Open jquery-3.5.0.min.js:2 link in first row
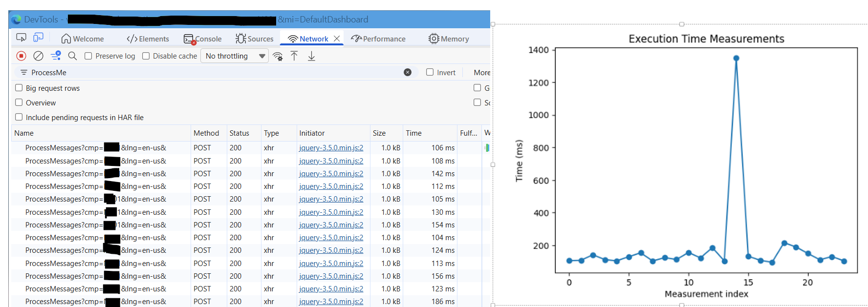Image resolution: width=868 pixels, height=307 pixels. click(x=331, y=148)
